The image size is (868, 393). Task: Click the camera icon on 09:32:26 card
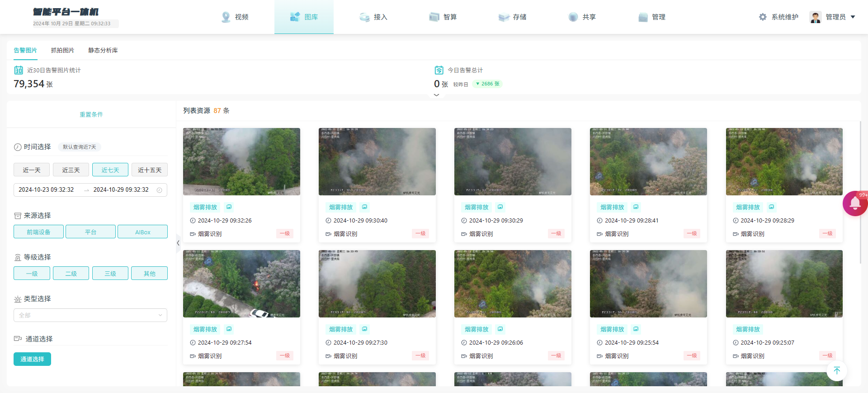pyautogui.click(x=193, y=234)
